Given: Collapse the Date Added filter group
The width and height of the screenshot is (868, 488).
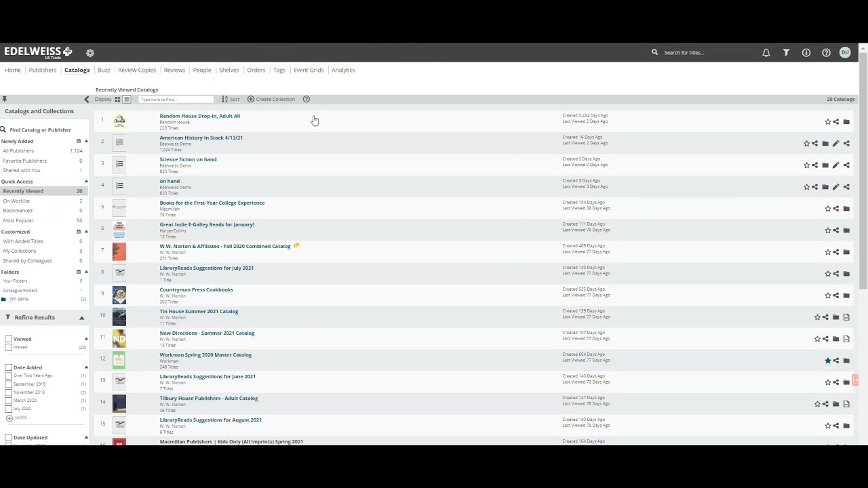Looking at the screenshot, I should 86,367.
